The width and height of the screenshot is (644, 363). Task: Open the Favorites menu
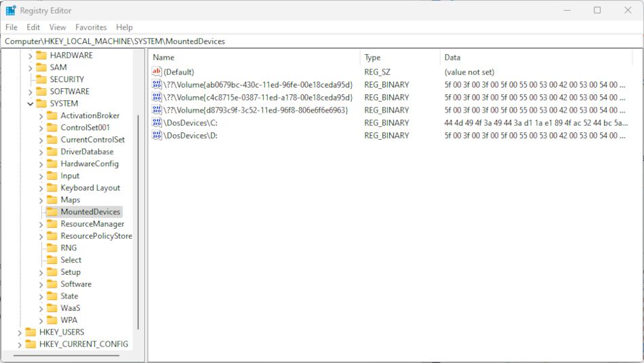click(91, 27)
